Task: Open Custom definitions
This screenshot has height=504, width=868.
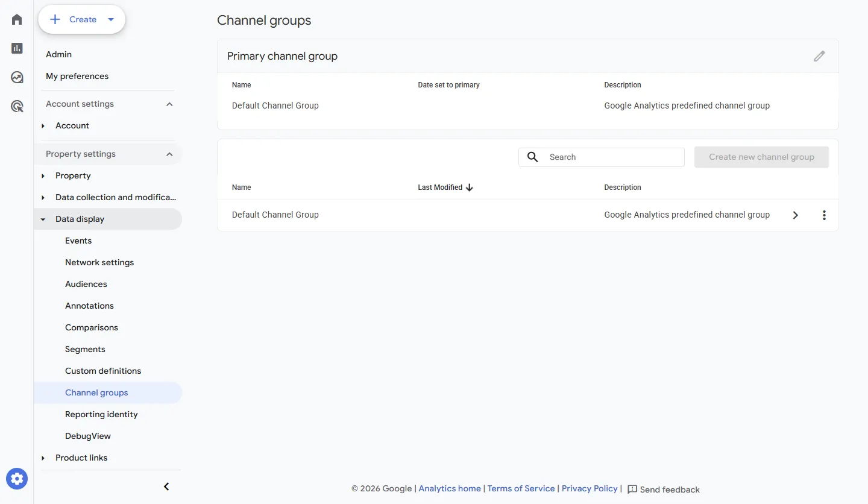Action: [103, 371]
